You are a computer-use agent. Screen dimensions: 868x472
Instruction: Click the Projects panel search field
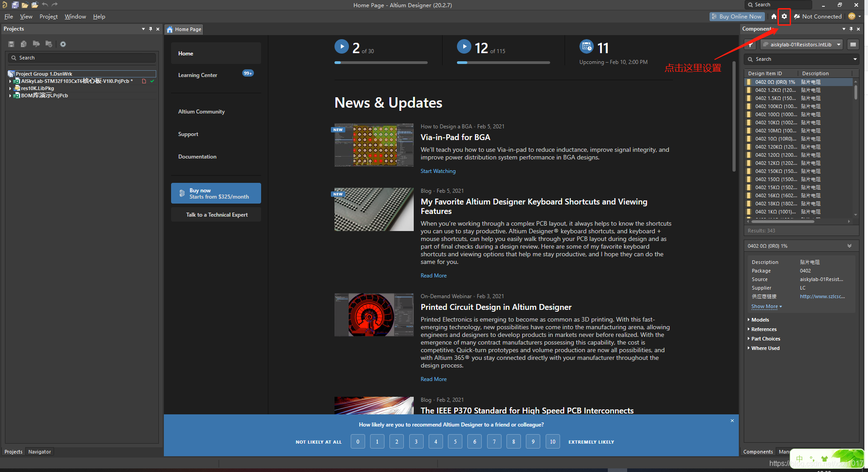click(82, 58)
